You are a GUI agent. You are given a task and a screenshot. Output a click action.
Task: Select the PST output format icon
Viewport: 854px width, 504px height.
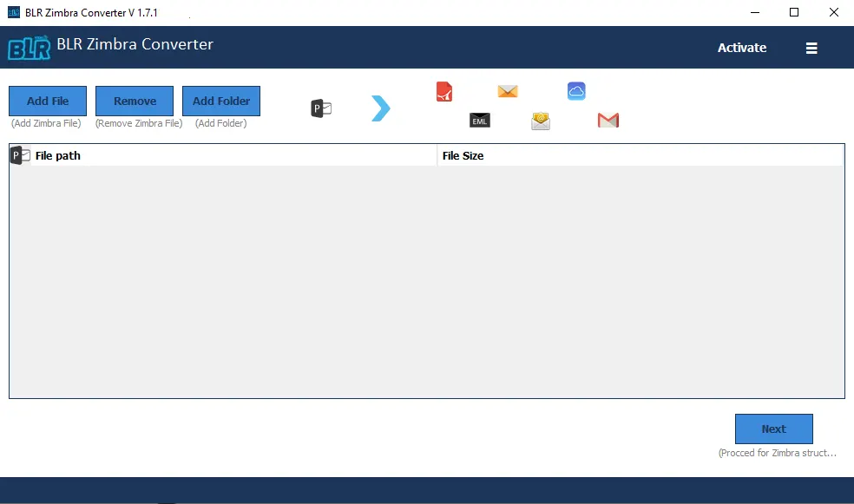(320, 108)
